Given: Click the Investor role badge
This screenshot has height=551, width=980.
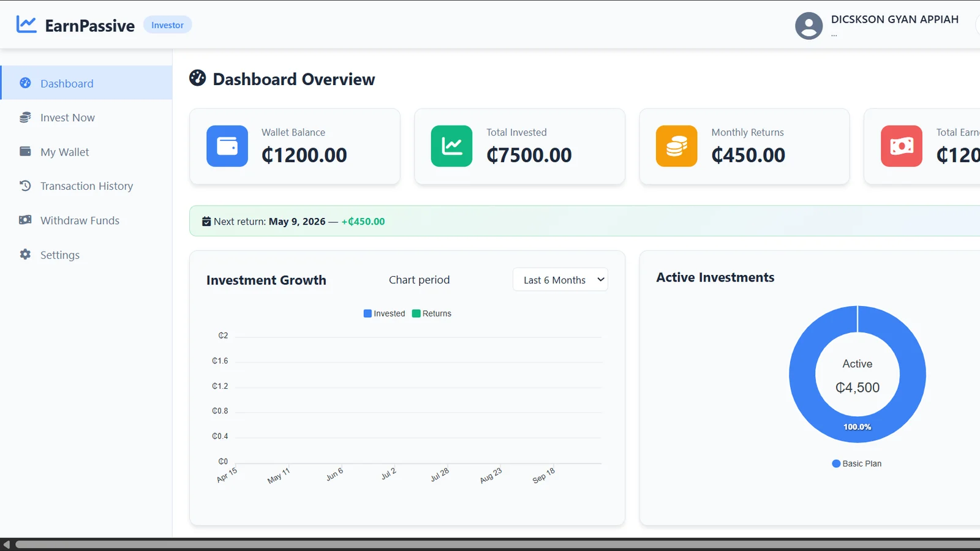Looking at the screenshot, I should coord(167,25).
